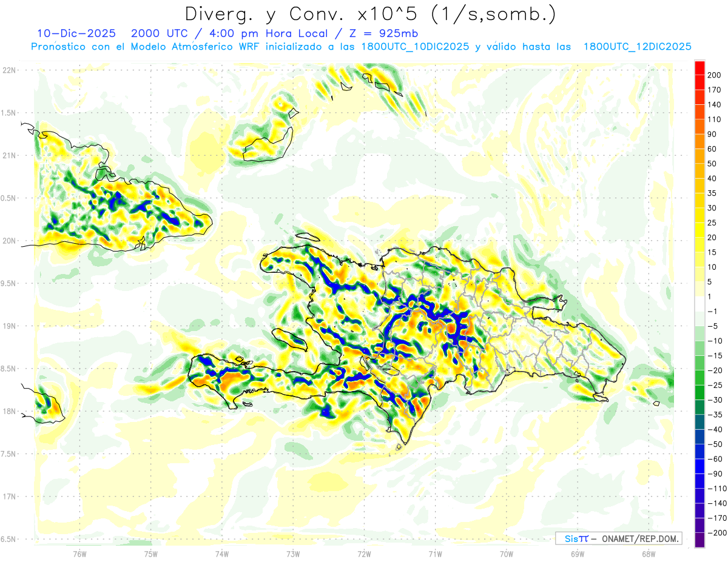Click the white legend swatch between 1 and -1
The width and height of the screenshot is (728, 562).
point(699,304)
